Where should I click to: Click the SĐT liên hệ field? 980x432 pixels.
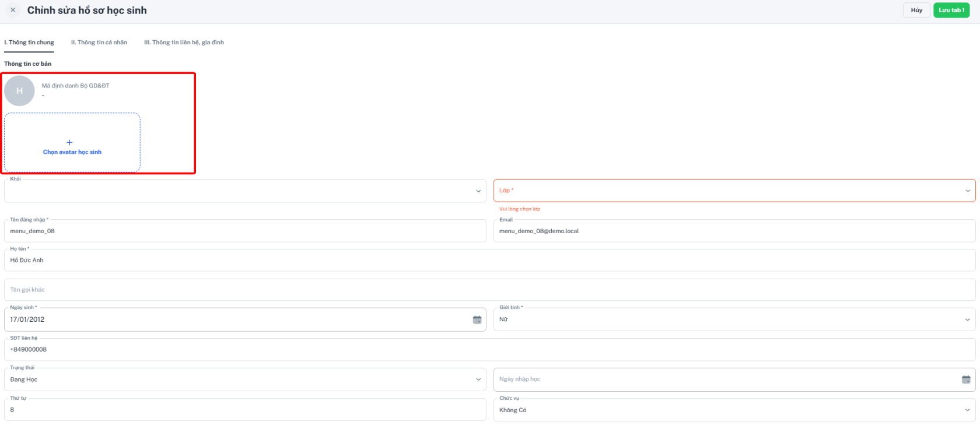(490, 349)
